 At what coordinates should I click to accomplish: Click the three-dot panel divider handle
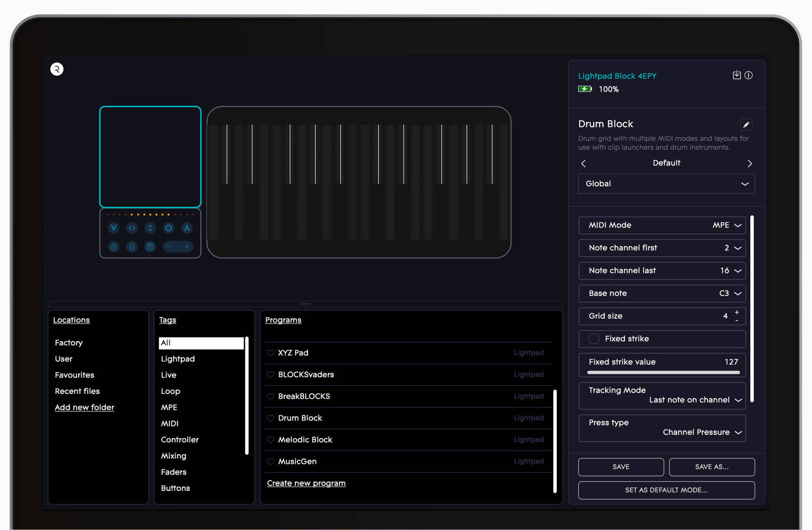coord(306,304)
